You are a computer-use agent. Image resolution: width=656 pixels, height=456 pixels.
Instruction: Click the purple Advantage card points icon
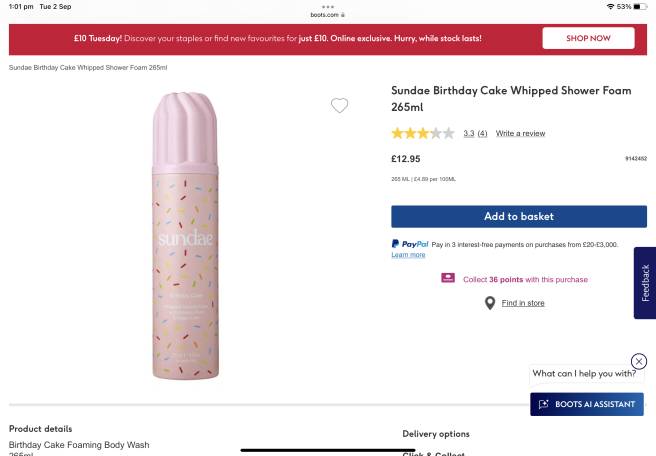[x=448, y=278]
